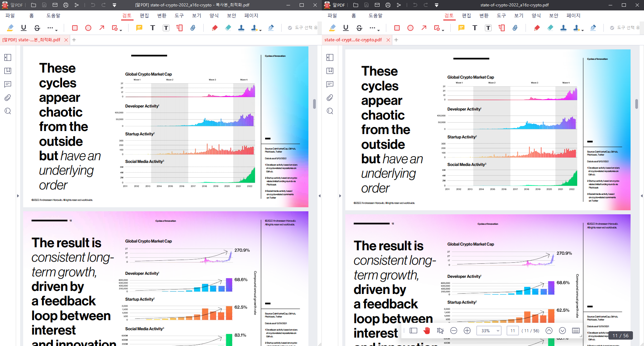Close the [알PDF] state-...본_최적화.pdf tab
The height and width of the screenshot is (346, 644).
click(x=66, y=40)
